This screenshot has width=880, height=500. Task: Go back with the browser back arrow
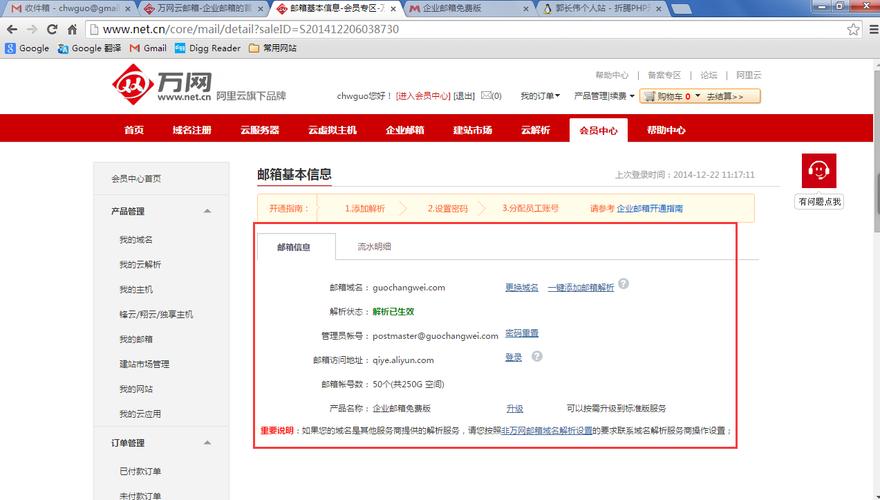coord(12,29)
